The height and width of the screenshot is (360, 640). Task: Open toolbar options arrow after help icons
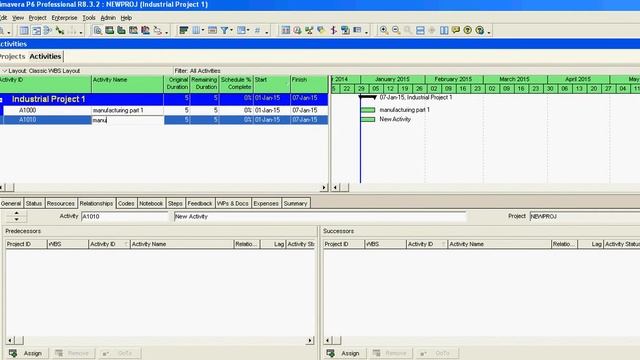tap(489, 32)
